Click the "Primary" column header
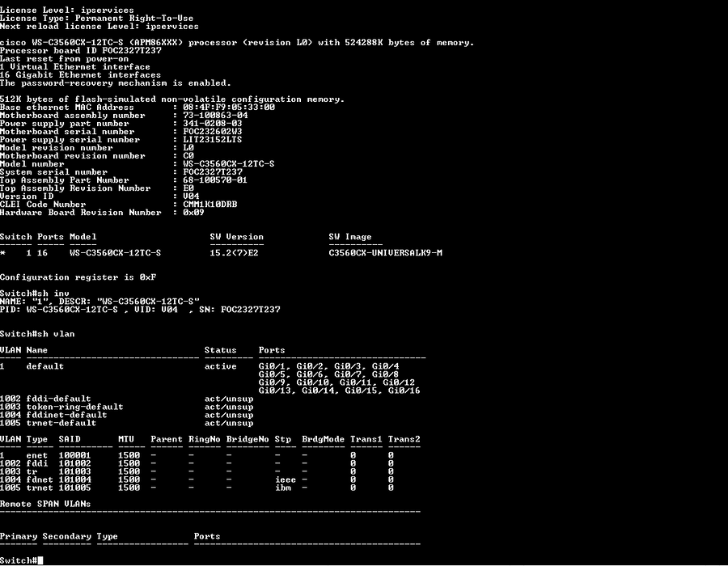This screenshot has width=728, height=566. coord(19,536)
